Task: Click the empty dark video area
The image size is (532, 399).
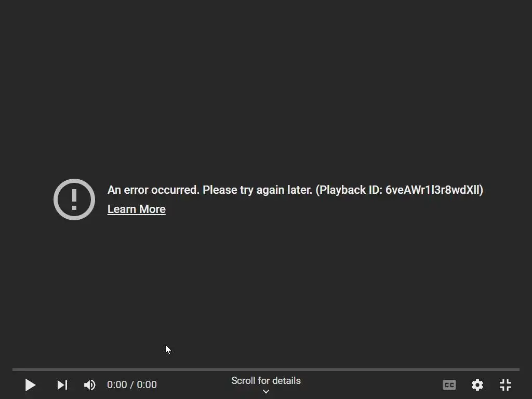Action: coord(266,85)
